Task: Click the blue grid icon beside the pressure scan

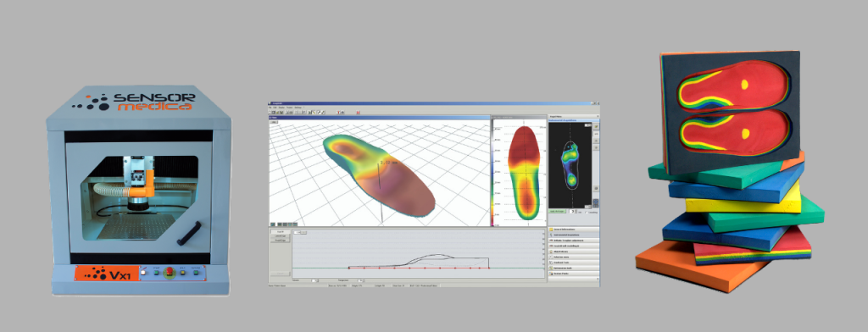Action: pyautogui.click(x=595, y=203)
